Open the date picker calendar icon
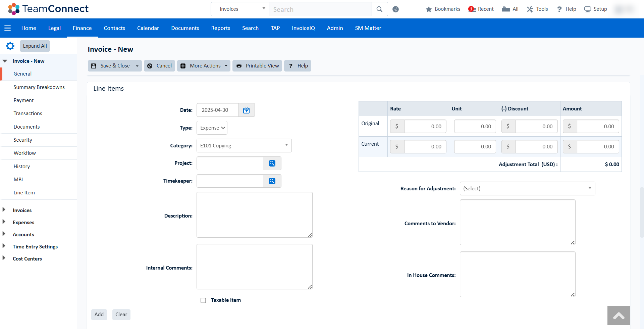Image resolution: width=644 pixels, height=329 pixels. click(247, 110)
